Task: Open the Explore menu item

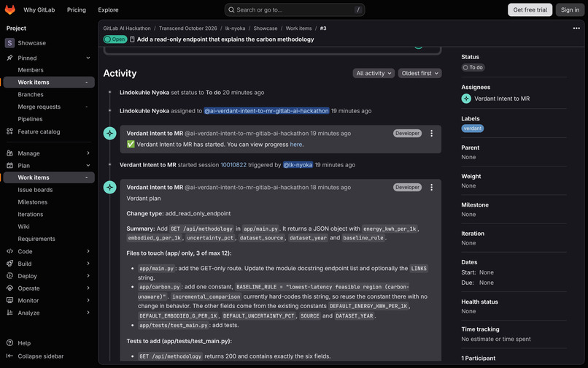Action: [x=109, y=9]
